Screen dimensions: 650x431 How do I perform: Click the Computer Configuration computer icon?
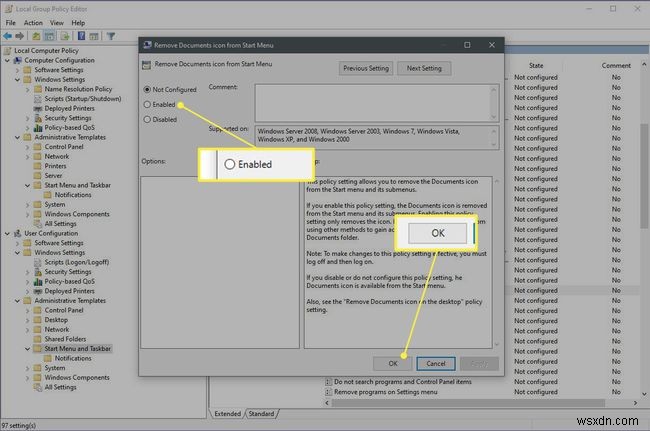pyautogui.click(x=18, y=61)
